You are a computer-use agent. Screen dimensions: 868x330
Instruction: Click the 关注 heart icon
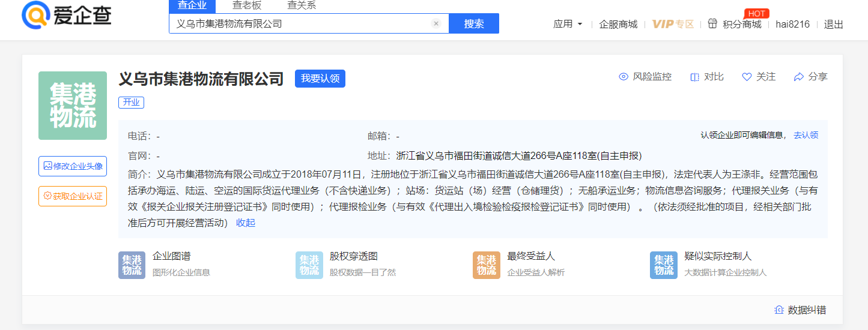(x=747, y=77)
